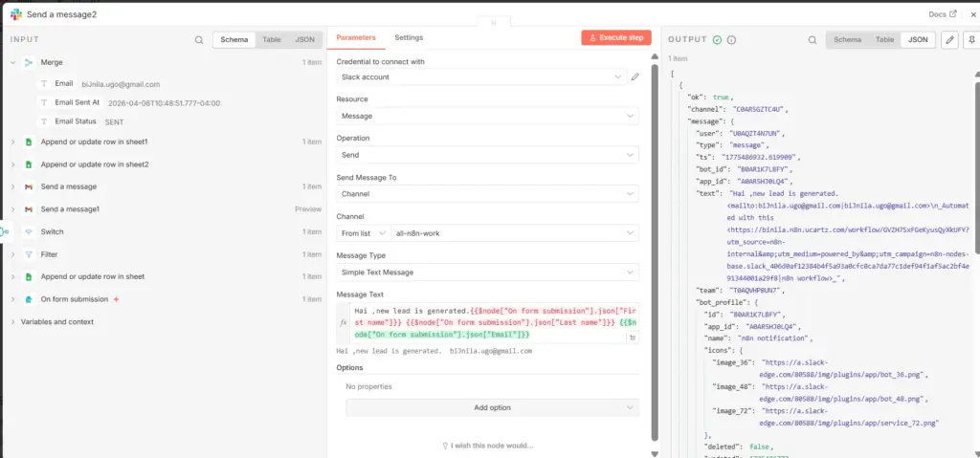Expand the Filter node

pyautogui.click(x=12, y=255)
